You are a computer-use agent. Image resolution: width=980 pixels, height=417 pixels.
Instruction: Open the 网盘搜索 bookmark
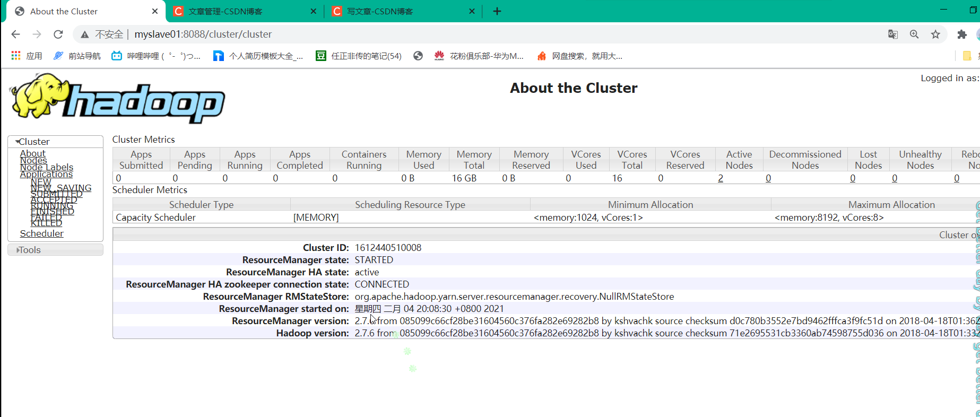click(579, 56)
